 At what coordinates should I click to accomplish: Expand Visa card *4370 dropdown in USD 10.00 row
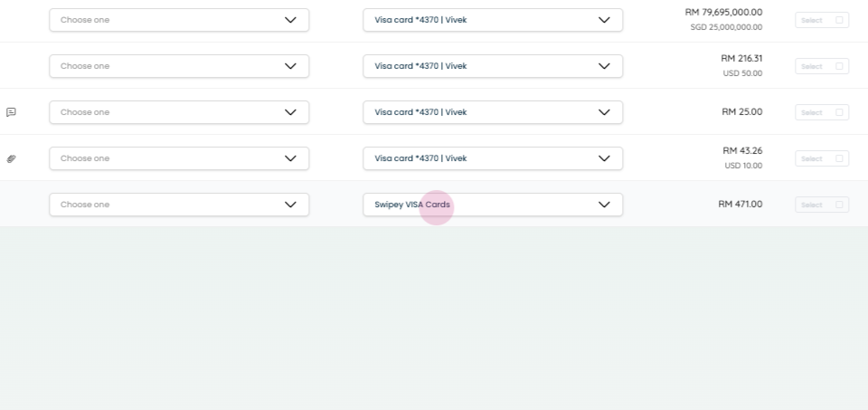pyautogui.click(x=493, y=158)
